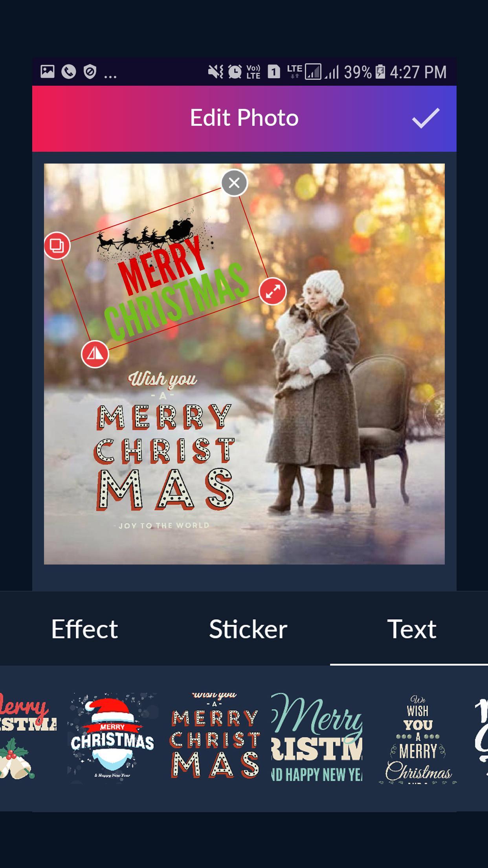Viewport: 488px width, 868px height.
Task: Open the Effect tab
Action: [x=84, y=629]
